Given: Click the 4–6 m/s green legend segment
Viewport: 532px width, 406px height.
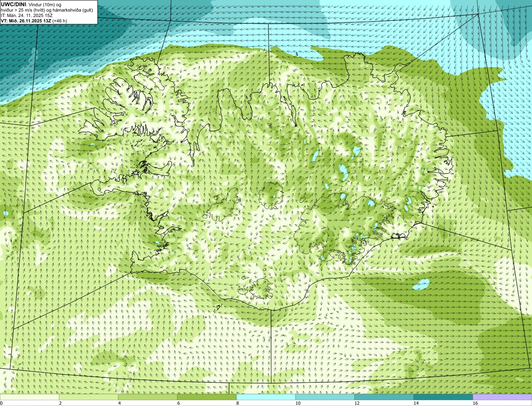Looking at the screenshot, I should point(148,397).
